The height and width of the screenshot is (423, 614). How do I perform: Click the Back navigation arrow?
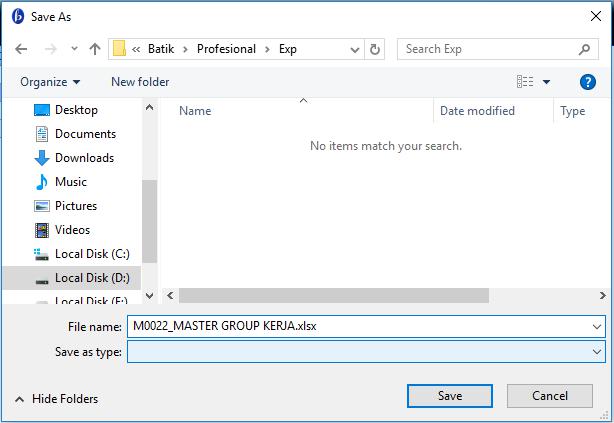21,49
